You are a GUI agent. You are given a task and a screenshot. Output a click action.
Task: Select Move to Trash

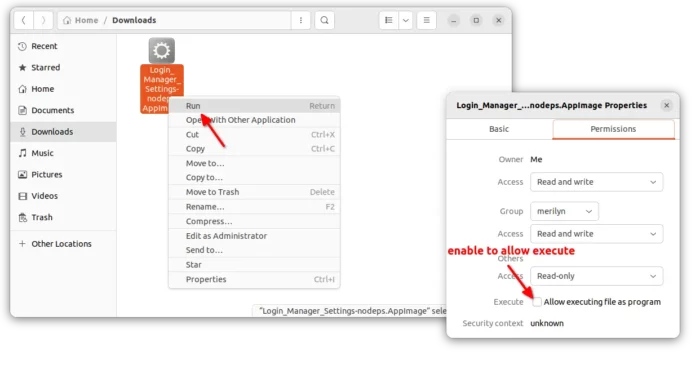254,192
